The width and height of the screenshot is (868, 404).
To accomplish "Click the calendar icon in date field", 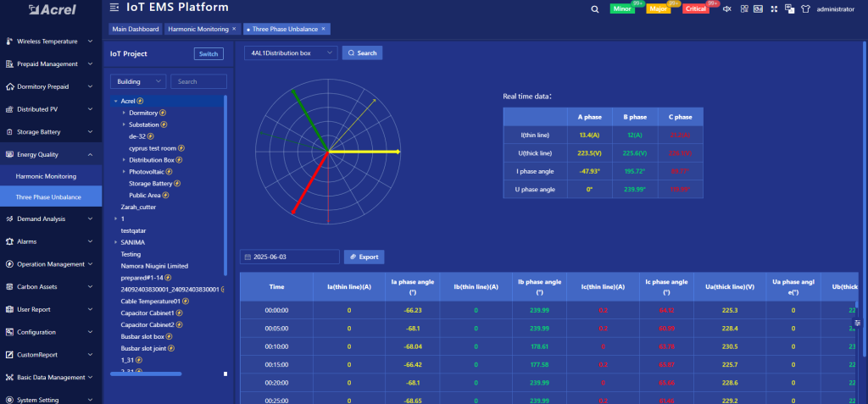I will (x=248, y=257).
